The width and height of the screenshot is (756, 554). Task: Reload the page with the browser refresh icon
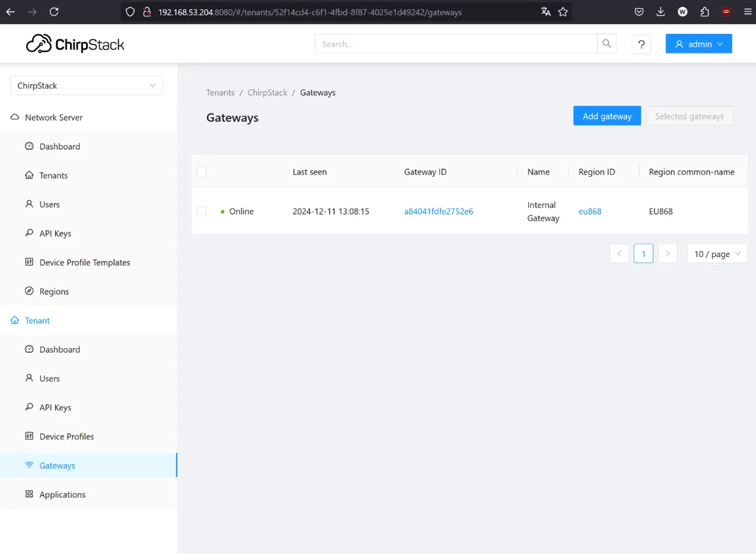pyautogui.click(x=54, y=12)
